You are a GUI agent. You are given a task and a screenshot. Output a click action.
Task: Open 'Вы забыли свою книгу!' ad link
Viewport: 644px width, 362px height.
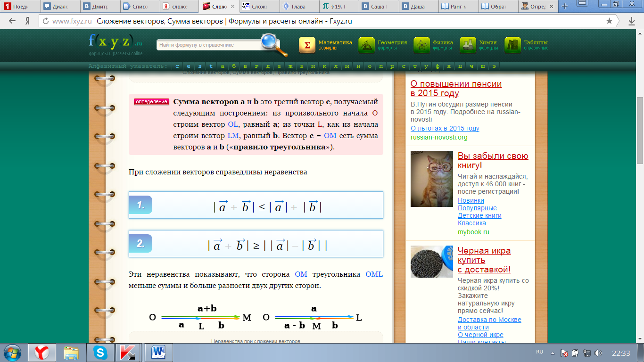click(x=493, y=161)
